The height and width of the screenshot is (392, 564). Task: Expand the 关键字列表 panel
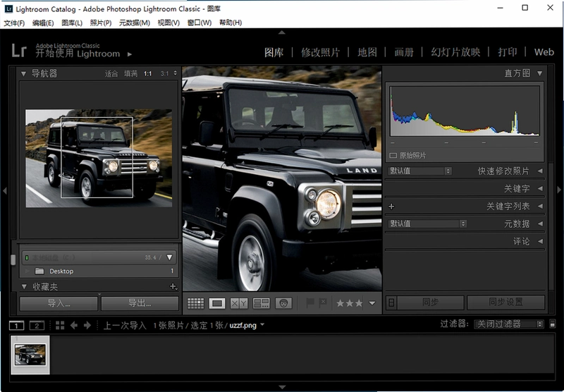(540, 206)
